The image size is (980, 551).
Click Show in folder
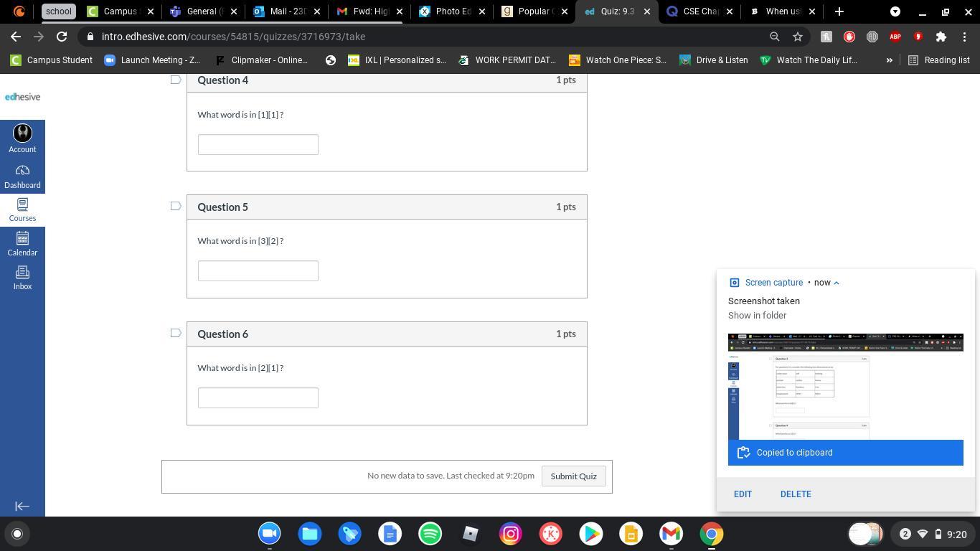point(757,316)
